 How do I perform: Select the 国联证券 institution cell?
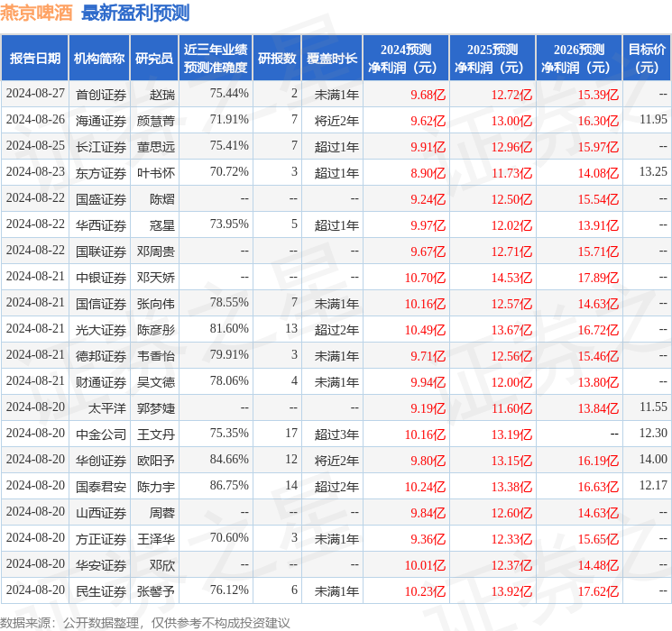pyautogui.click(x=101, y=251)
